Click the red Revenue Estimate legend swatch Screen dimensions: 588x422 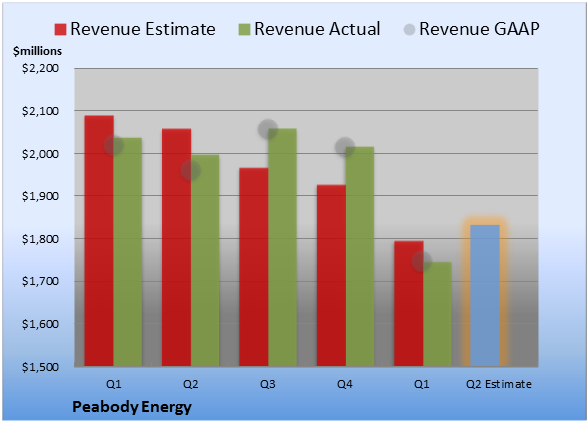[x=60, y=30]
